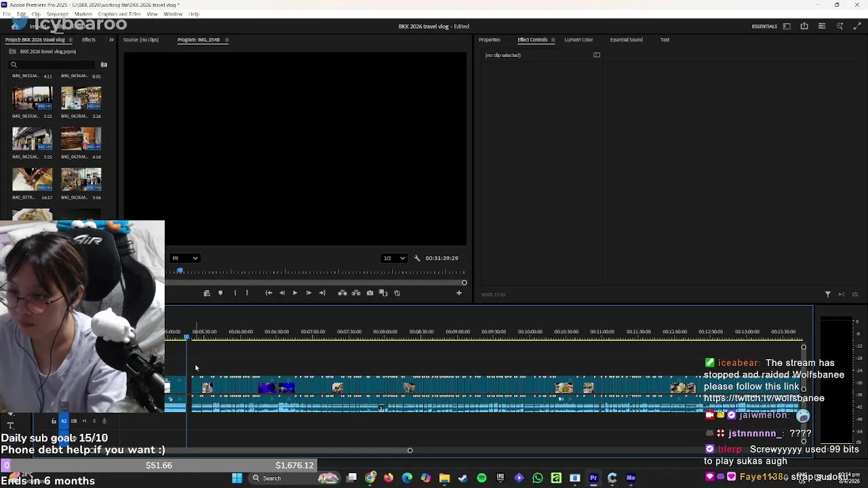Screen dimensions: 868x488
Task: Open the ESSENTIALS workspace switcher
Action: (x=764, y=26)
